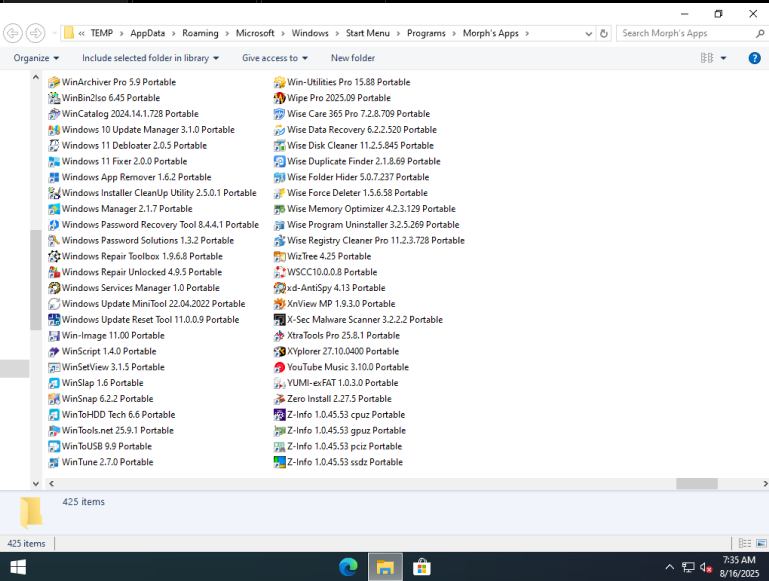Click the New folder button

[353, 58]
